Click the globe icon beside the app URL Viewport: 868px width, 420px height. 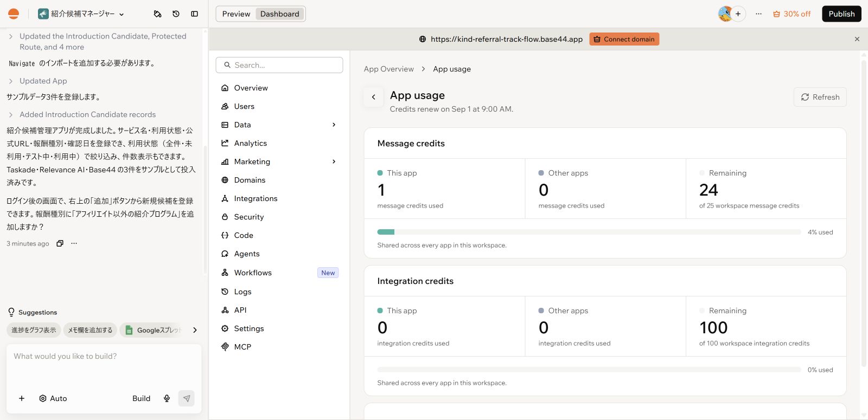click(423, 39)
